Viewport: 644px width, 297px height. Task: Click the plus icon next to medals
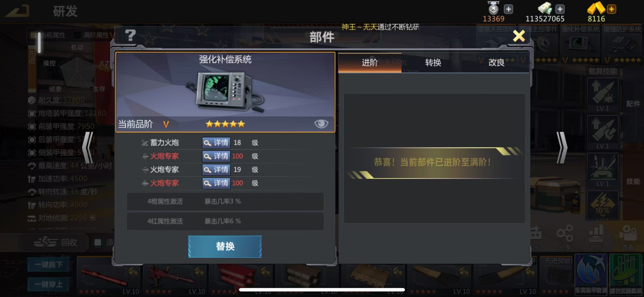(x=508, y=9)
